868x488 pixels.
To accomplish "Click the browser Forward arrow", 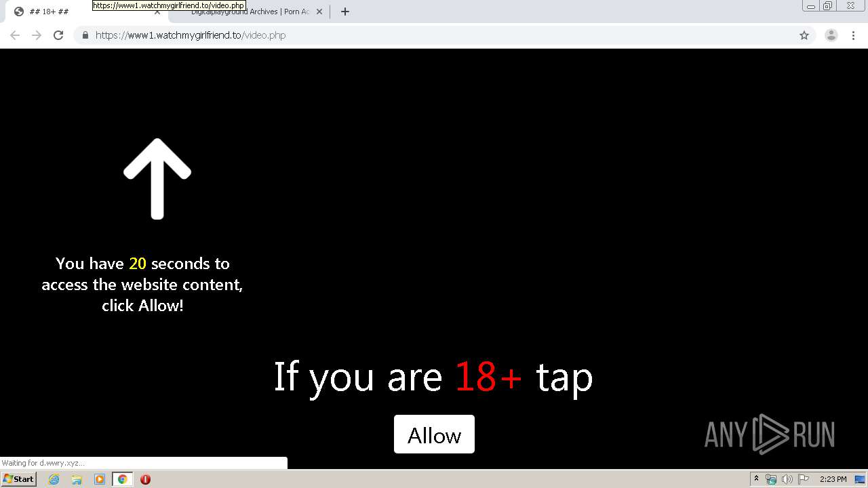I will (37, 35).
